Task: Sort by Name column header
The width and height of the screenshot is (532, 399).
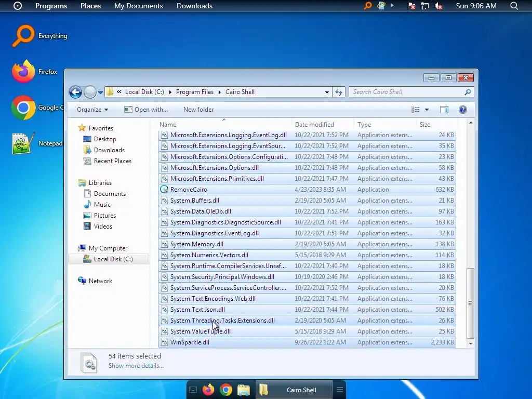Action: tap(224, 125)
